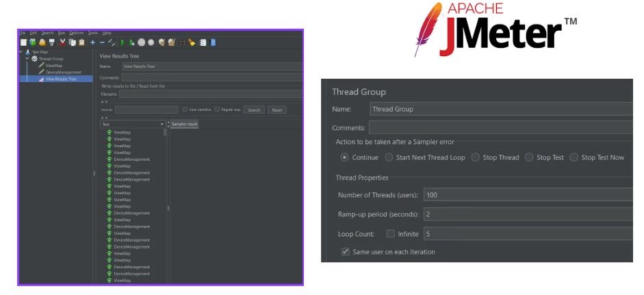
Task: Collapse the Test Plan tree chevron
Action: click(21, 52)
